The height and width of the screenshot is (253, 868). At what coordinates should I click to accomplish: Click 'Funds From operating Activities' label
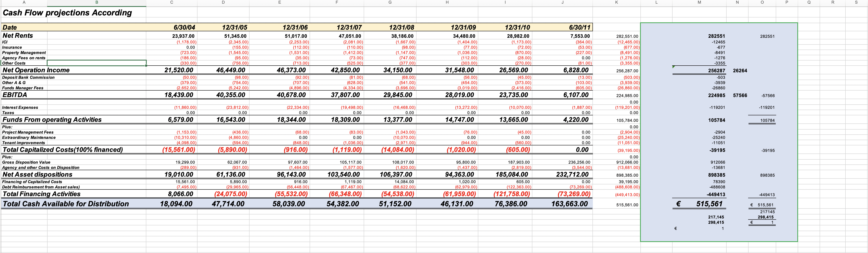[52, 120]
